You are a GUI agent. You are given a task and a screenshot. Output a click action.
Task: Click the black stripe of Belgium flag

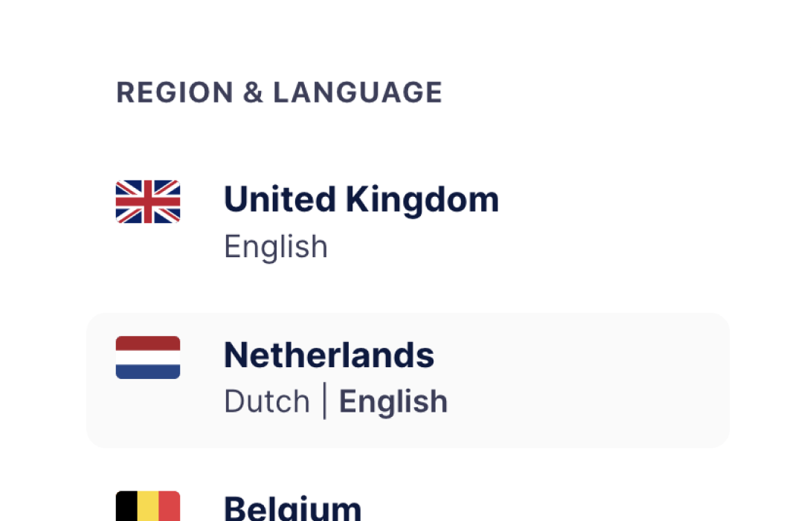point(126,507)
